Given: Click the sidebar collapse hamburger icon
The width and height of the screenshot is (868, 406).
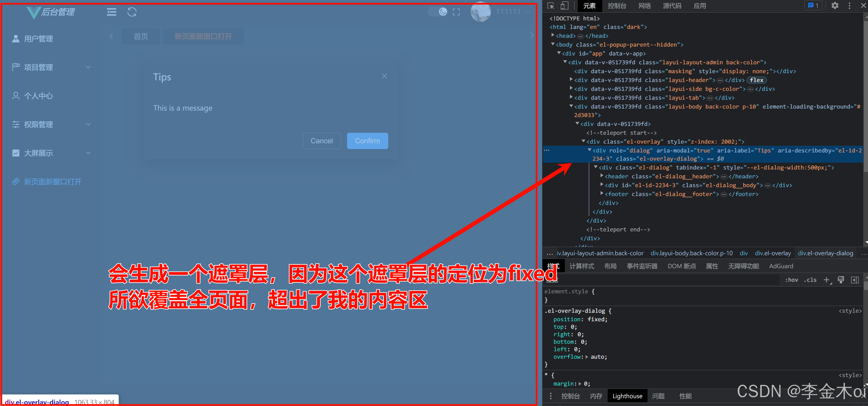Looking at the screenshot, I should pos(111,12).
